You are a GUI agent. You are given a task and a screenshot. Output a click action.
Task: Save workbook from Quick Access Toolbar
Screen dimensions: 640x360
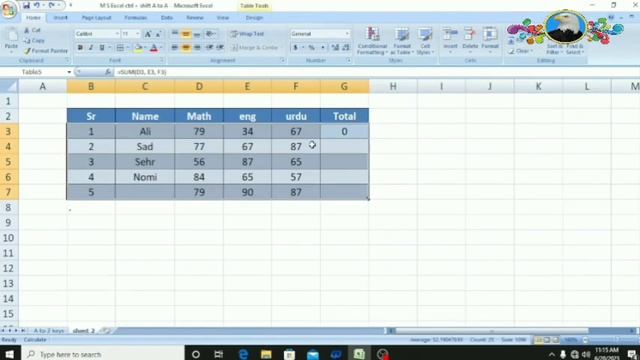[26, 5]
